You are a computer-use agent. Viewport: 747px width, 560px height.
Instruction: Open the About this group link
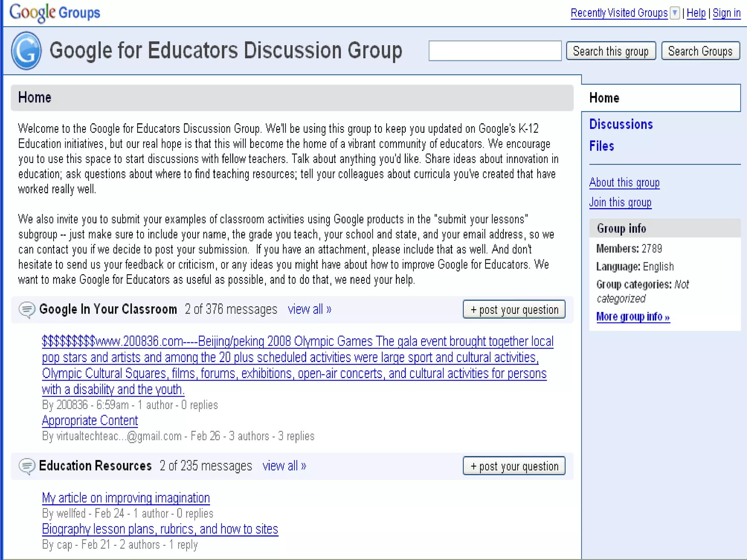[x=624, y=182]
